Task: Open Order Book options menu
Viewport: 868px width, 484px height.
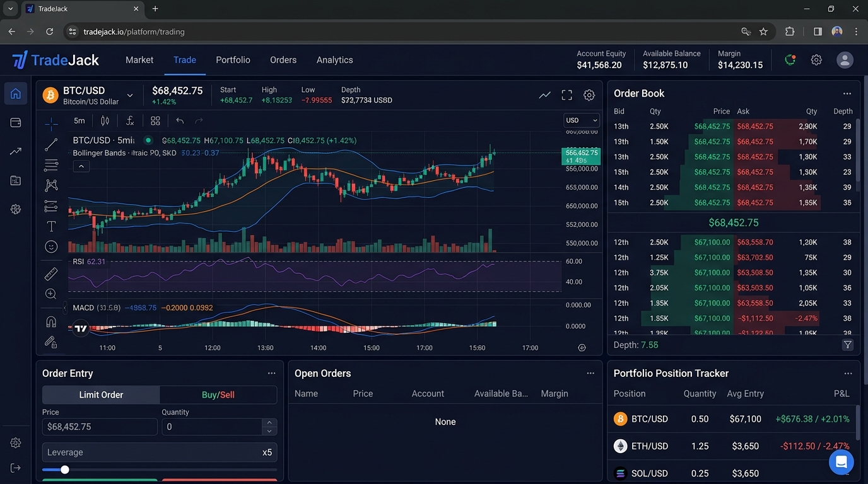Action: pyautogui.click(x=847, y=93)
